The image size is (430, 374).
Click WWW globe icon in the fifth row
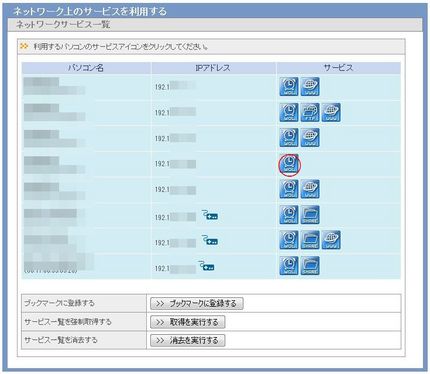(310, 189)
